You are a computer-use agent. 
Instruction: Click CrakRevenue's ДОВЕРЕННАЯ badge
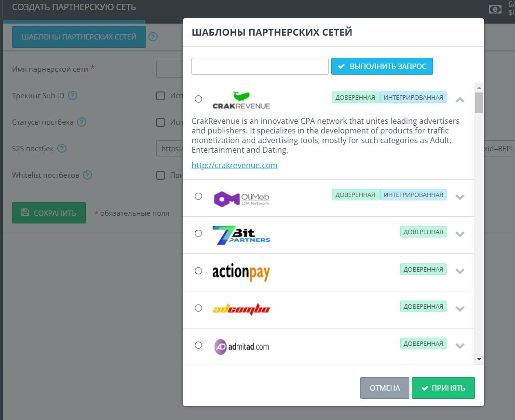pyautogui.click(x=355, y=97)
